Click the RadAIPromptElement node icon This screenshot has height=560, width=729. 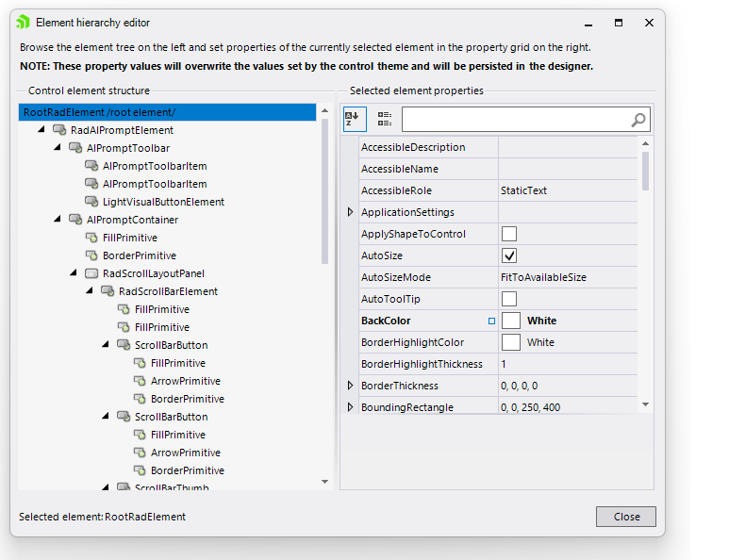click(x=59, y=130)
